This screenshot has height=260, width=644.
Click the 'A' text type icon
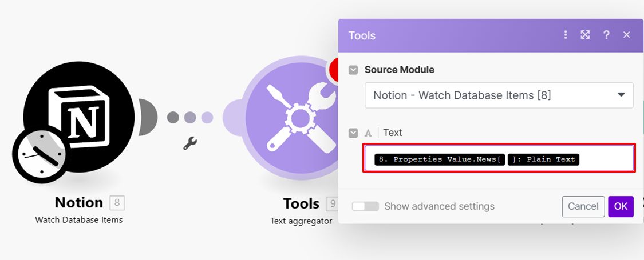368,133
